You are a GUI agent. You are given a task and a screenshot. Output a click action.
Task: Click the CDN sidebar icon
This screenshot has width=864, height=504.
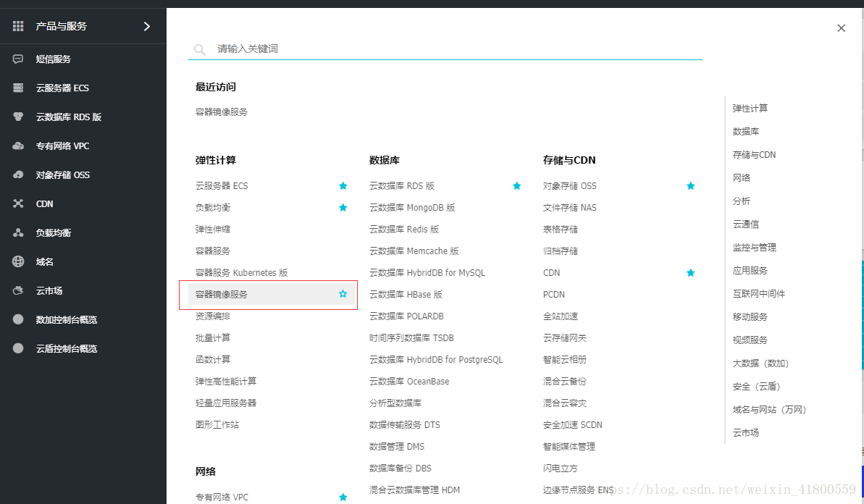tap(18, 203)
